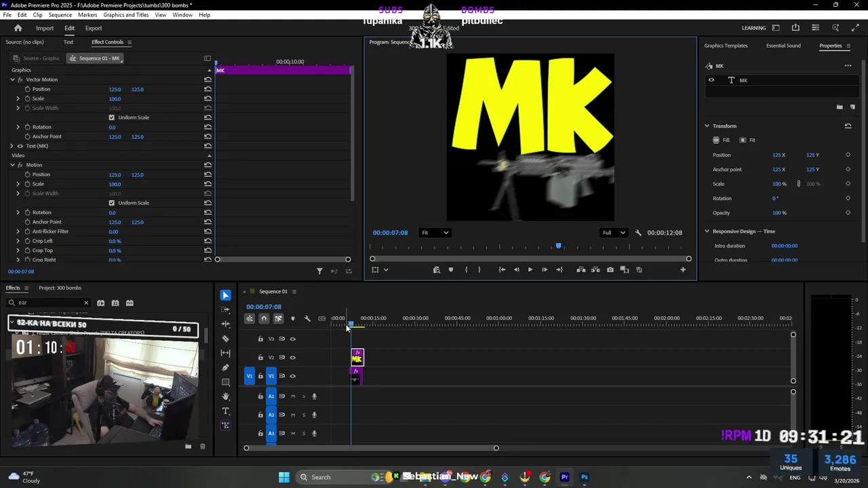Toggle Uniform Scale under Motion

(x=112, y=203)
